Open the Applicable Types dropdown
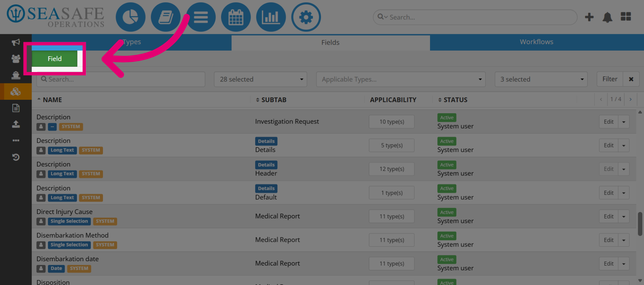 tap(401, 79)
